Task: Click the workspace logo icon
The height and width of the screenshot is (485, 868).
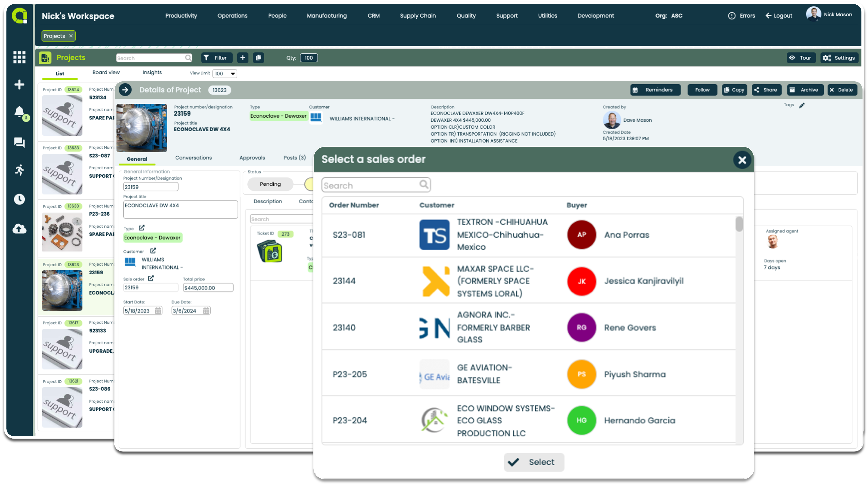Action: coord(19,15)
